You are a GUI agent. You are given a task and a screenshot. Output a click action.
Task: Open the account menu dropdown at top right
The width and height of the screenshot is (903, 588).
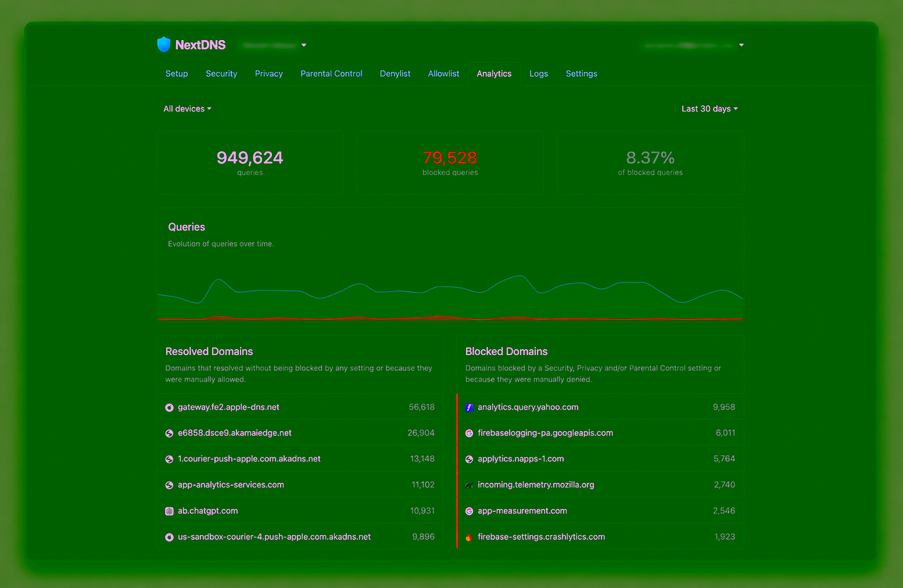tap(694, 45)
